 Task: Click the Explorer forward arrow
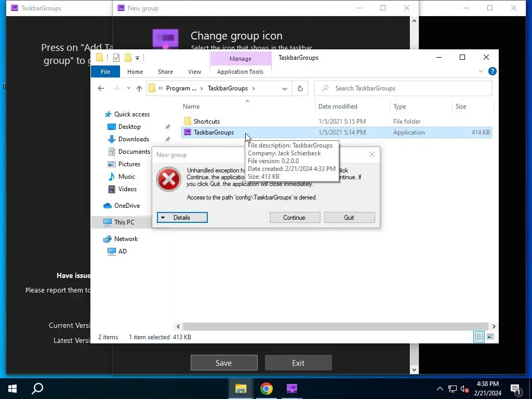click(116, 88)
